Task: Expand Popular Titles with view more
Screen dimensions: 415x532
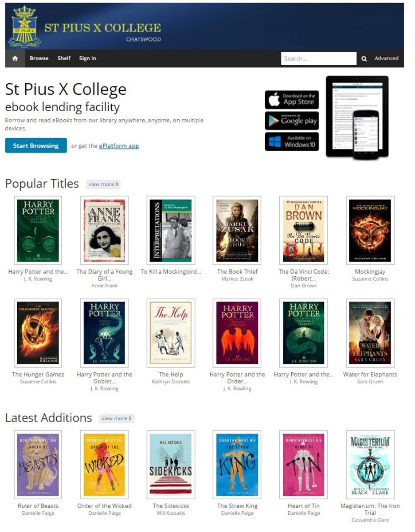Action: [103, 184]
